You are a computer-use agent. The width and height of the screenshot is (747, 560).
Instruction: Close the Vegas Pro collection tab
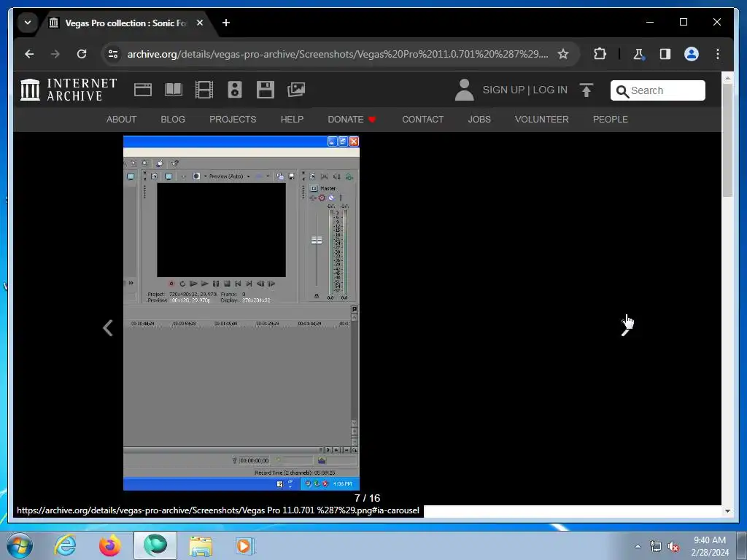tap(200, 23)
